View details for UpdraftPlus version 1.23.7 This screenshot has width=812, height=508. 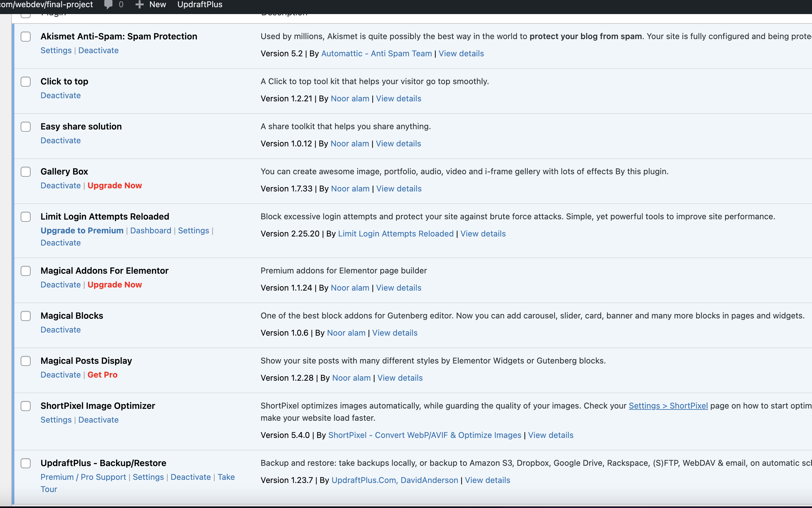coord(487,480)
